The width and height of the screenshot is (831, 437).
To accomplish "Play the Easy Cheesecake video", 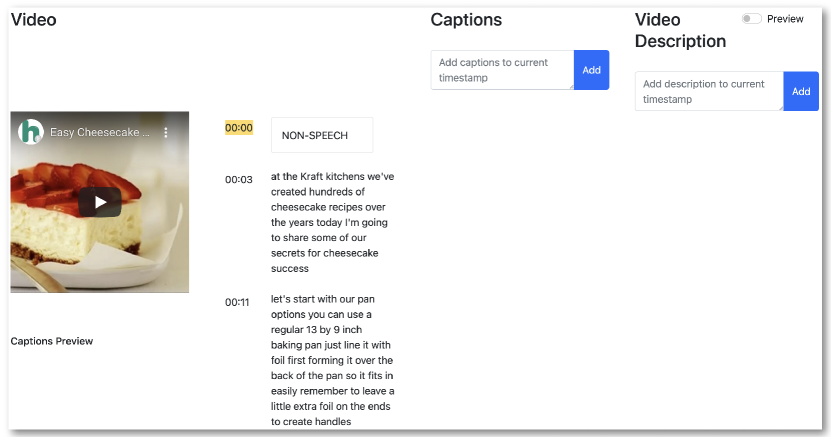I will pos(100,202).
